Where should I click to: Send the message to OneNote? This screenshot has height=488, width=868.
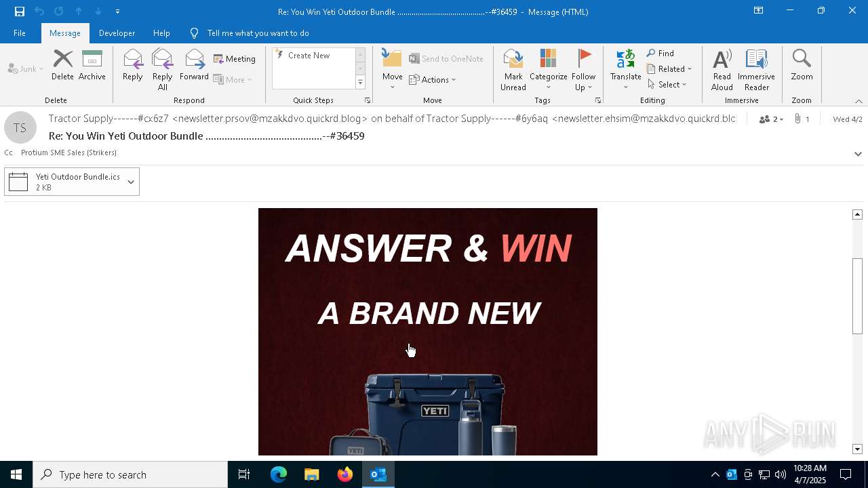click(446, 59)
